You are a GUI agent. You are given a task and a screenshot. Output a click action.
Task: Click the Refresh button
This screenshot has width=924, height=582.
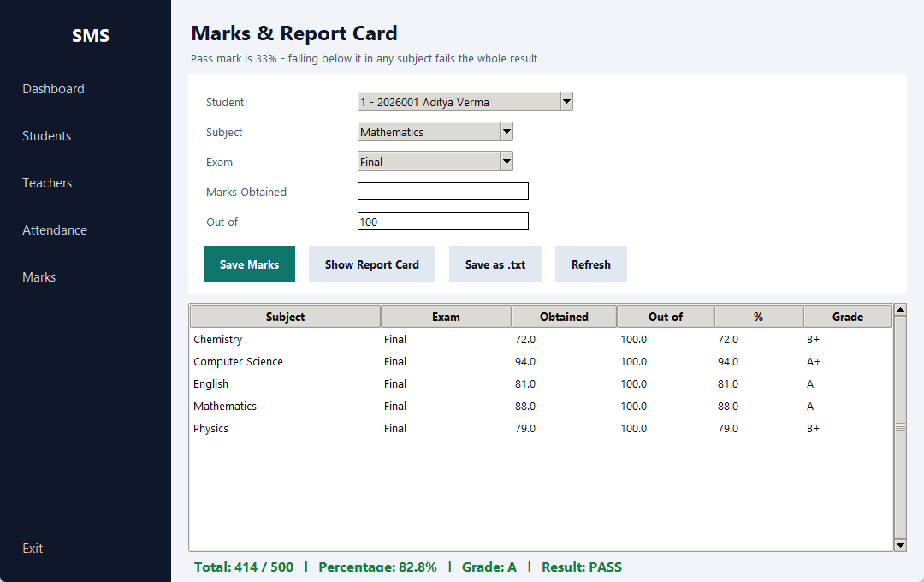590,264
